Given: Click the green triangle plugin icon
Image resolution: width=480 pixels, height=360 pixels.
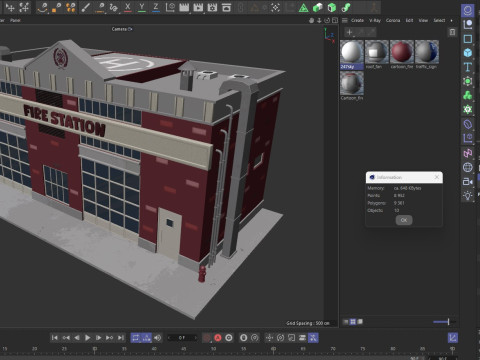Looking at the screenshot, I should (x=303, y=7).
